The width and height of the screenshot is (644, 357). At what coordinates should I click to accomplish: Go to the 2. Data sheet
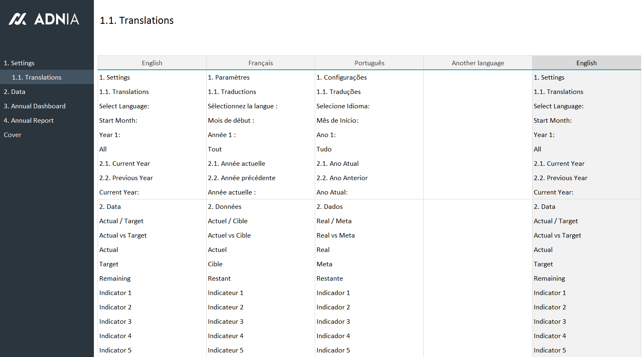click(x=15, y=92)
